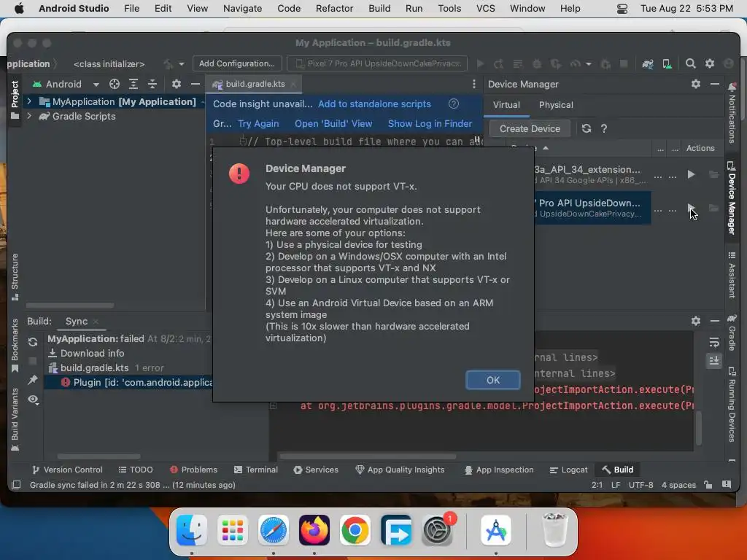The width and height of the screenshot is (747, 560).
Task: Click the Device Manager help question mark
Action: coord(603,128)
